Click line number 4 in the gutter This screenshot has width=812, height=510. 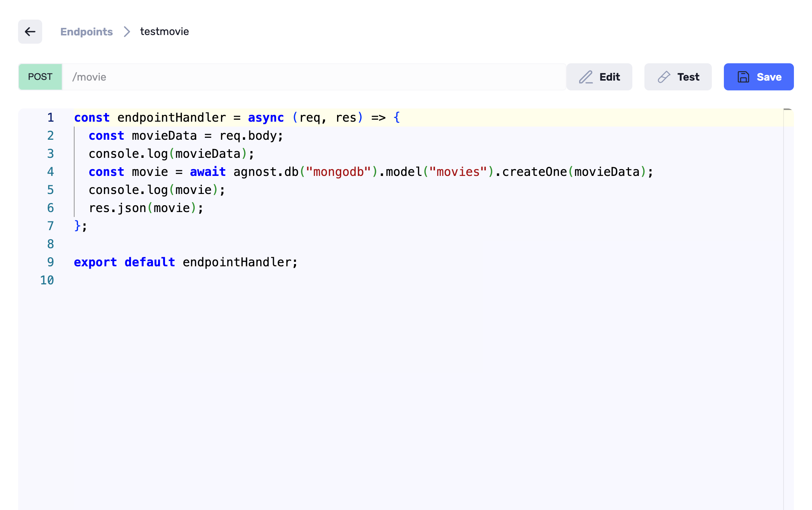(x=50, y=172)
